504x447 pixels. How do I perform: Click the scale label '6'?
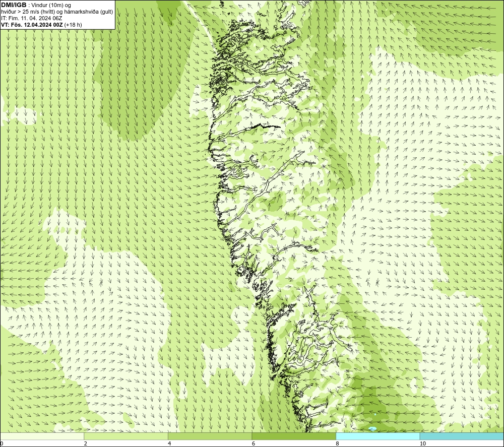254,444
